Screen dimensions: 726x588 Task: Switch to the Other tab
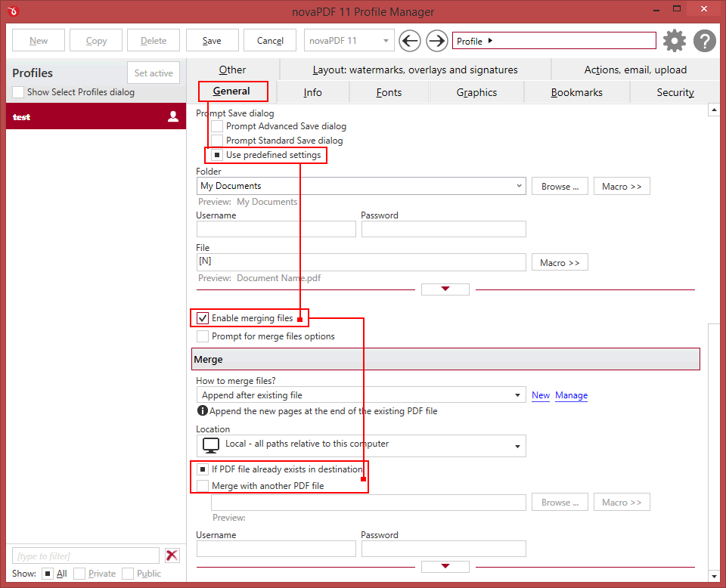click(232, 70)
